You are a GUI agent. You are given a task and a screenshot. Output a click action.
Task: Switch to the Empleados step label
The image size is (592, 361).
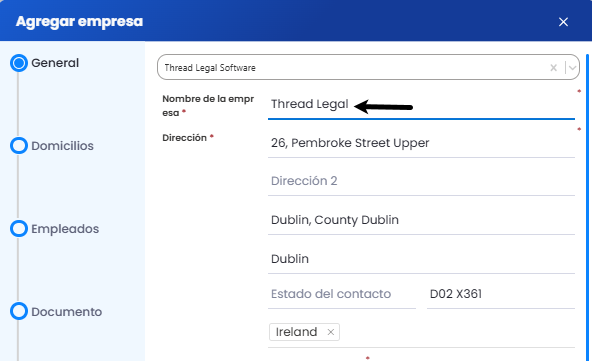[65, 229]
